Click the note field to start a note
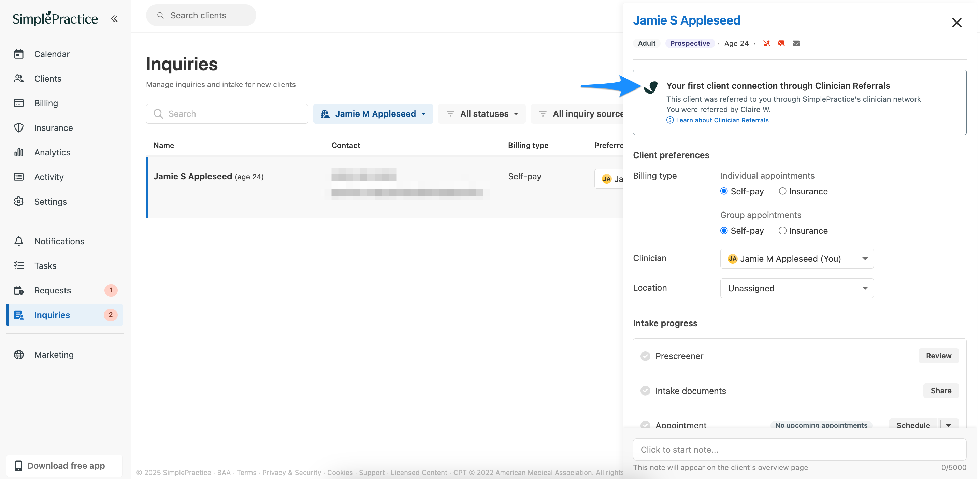Screen dimensions: 980x479 click(x=799, y=449)
